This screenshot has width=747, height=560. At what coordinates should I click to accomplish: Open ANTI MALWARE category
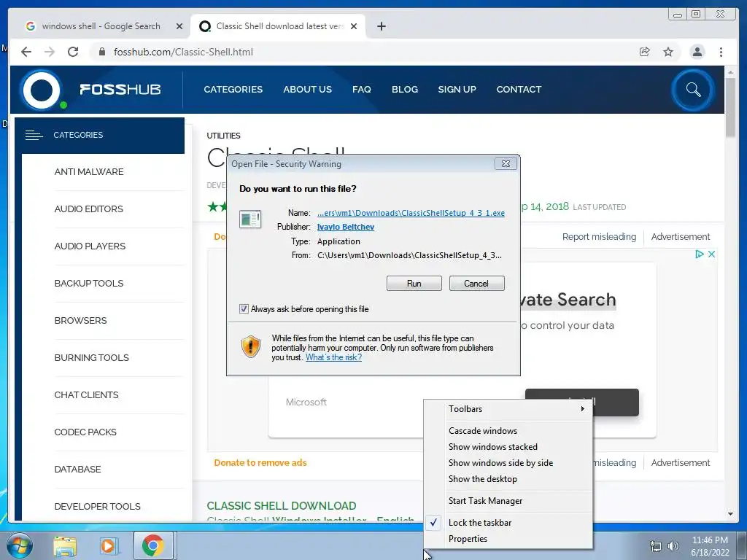click(x=88, y=172)
